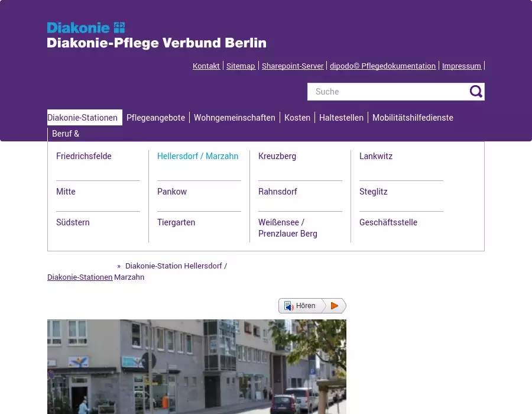This screenshot has height=414, width=532.
Task: Select Weißensee / Prenzlauer Berg station
Action: [x=287, y=228]
